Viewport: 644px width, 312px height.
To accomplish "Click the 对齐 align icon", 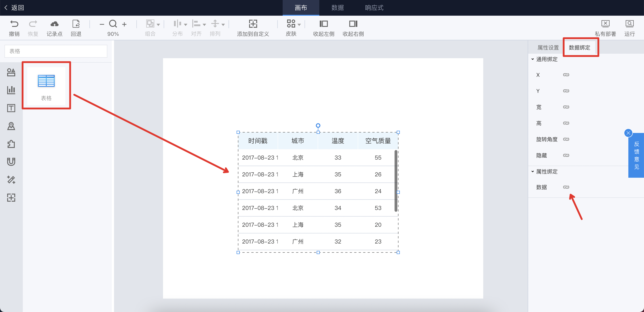I will 196,24.
